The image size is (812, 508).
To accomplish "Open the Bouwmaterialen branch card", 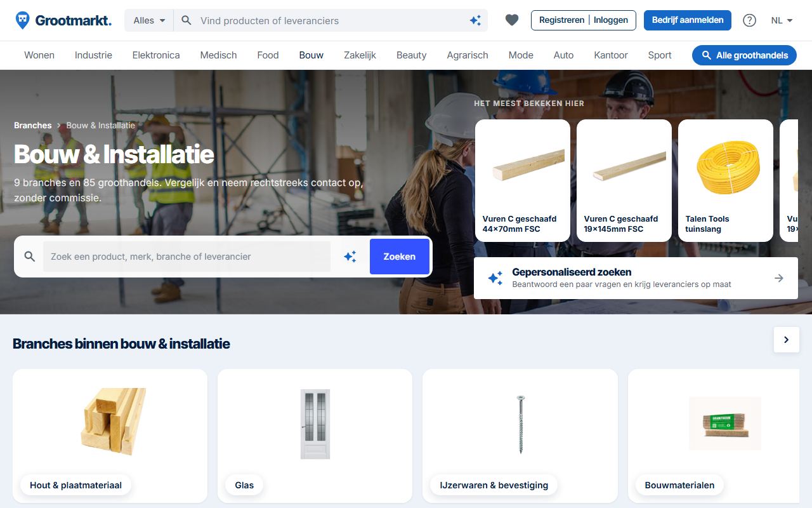I will [x=714, y=436].
